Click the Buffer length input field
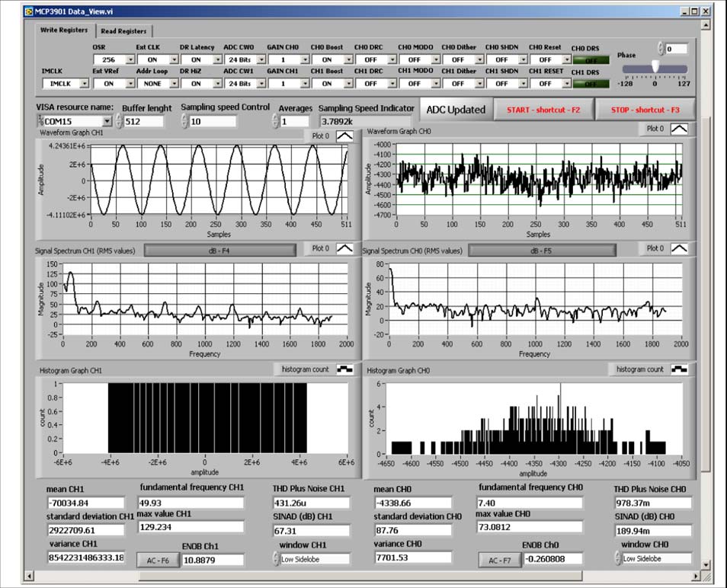This screenshot has width=727, height=588. pos(144,121)
